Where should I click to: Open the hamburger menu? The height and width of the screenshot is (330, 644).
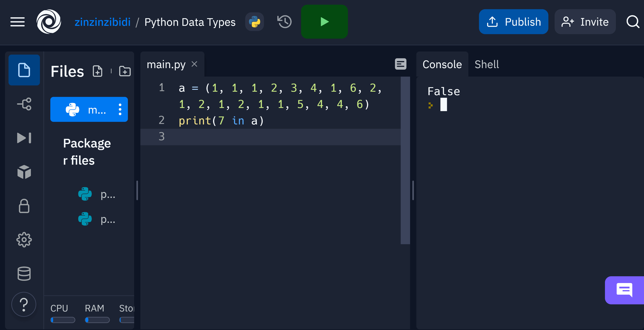coord(17,21)
